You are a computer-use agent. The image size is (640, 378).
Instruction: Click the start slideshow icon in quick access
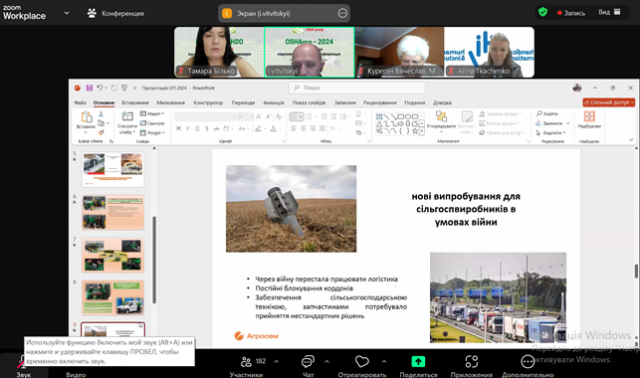[124, 88]
